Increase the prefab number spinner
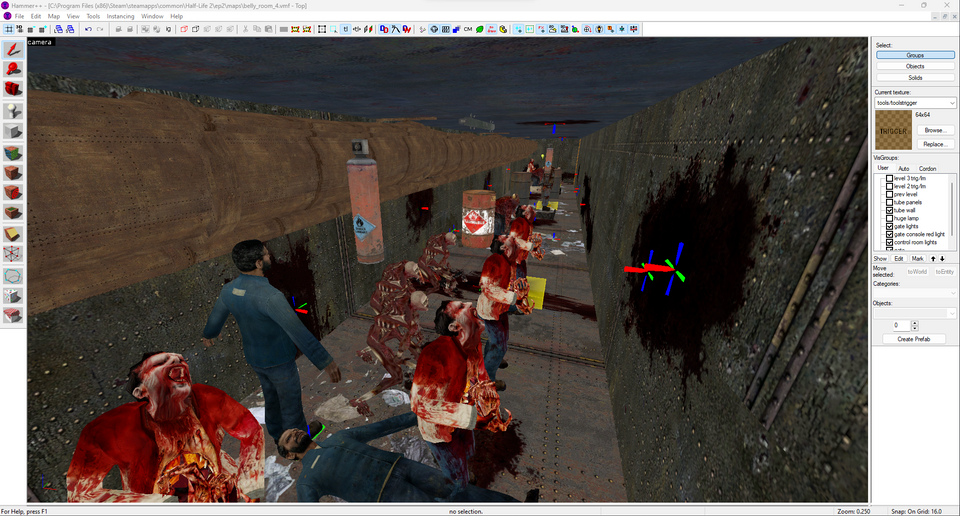Image resolution: width=960 pixels, height=516 pixels. click(915, 323)
